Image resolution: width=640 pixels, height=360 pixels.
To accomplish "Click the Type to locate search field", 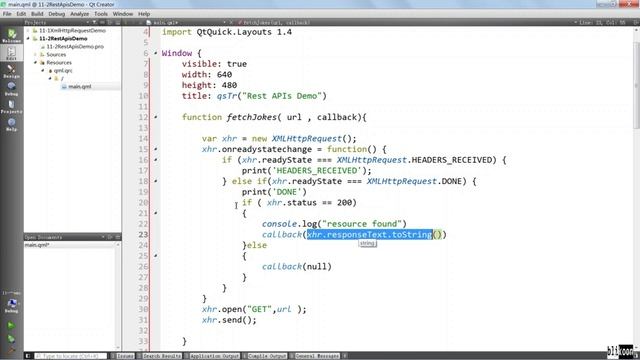I will pos(70,356).
